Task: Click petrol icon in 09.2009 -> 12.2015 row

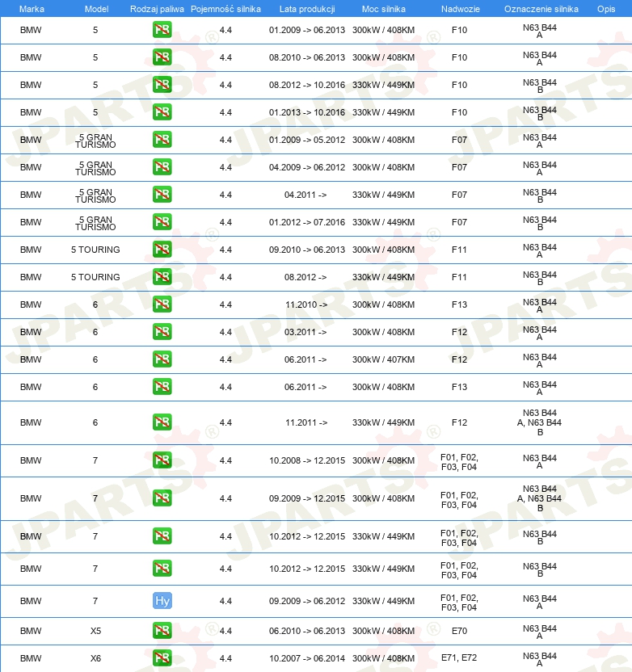Action: pyautogui.click(x=162, y=498)
